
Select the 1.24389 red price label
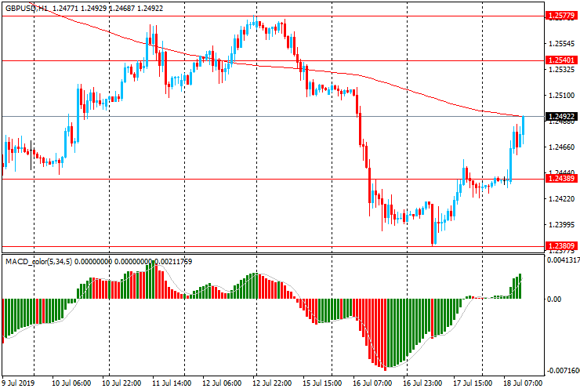click(561, 179)
